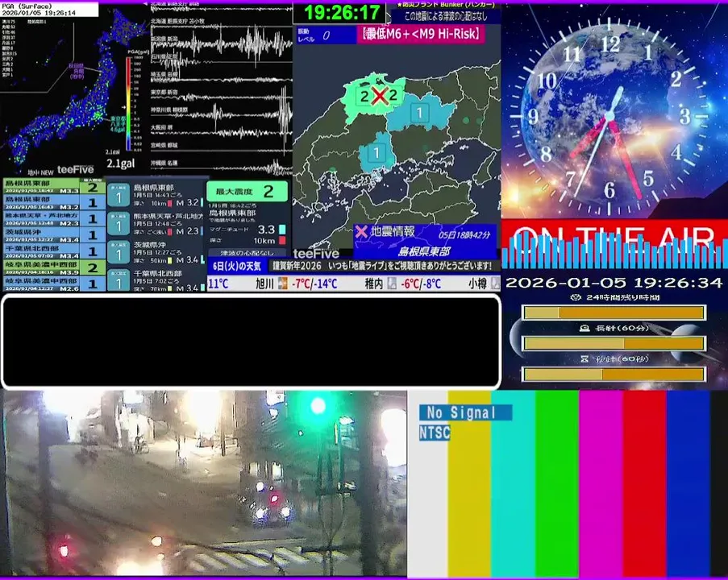Click the PGA color scale legend bar
Image resolution: width=728 pixels, height=580 pixels.
[129, 105]
